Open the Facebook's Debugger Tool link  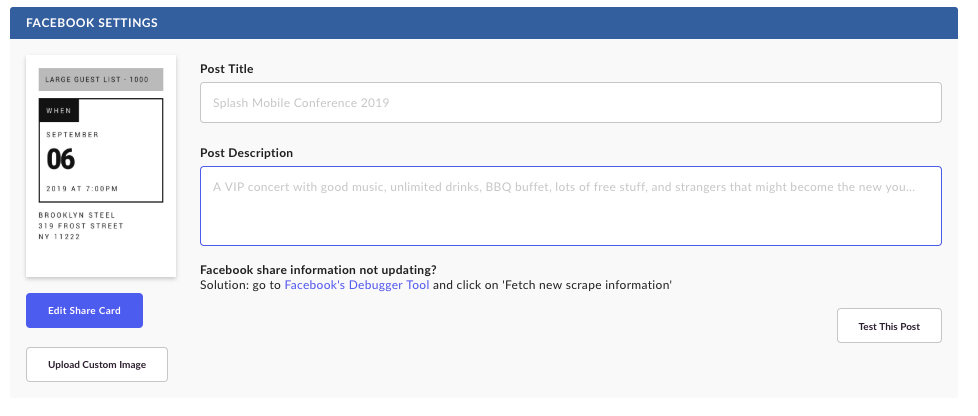[357, 285]
